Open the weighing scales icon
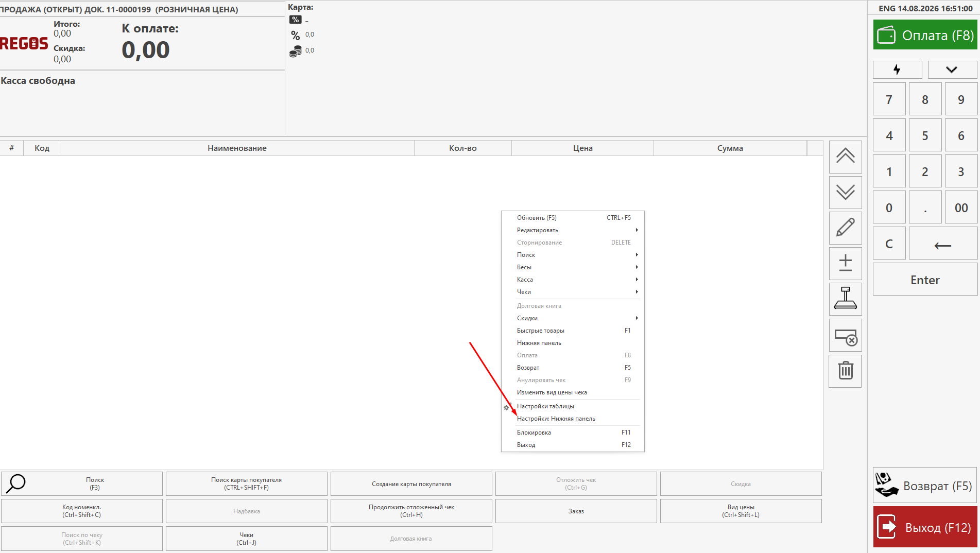 coord(845,299)
